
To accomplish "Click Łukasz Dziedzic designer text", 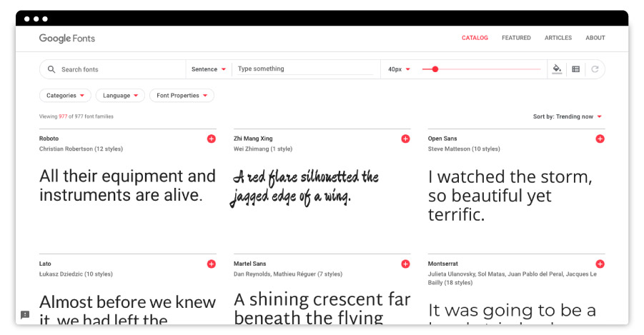I will (76, 274).
